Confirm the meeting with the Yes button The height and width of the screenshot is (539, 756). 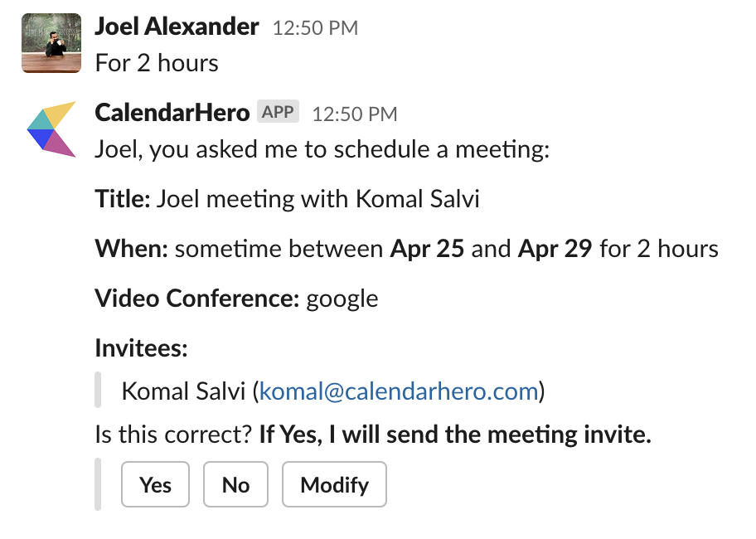click(156, 484)
